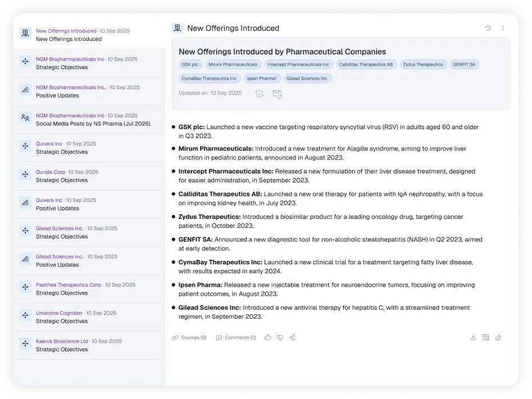Open NGM Biopharmaceuticals Inc link above Social Media Posts
532x399 pixels.
pyautogui.click(x=70, y=116)
